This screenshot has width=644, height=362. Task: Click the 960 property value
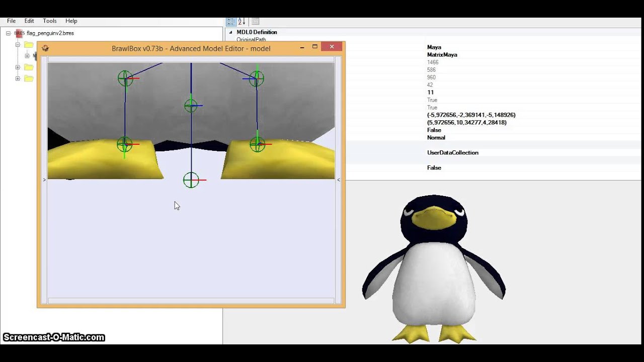[x=431, y=77]
